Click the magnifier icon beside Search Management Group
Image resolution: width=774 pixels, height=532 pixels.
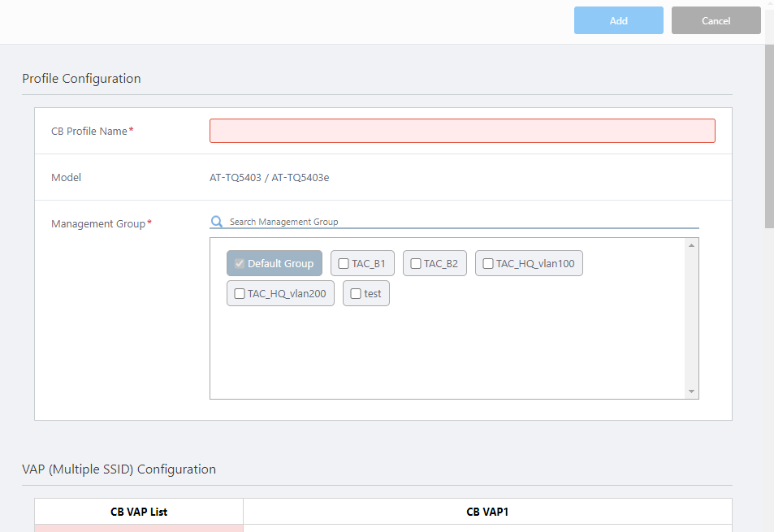(217, 222)
